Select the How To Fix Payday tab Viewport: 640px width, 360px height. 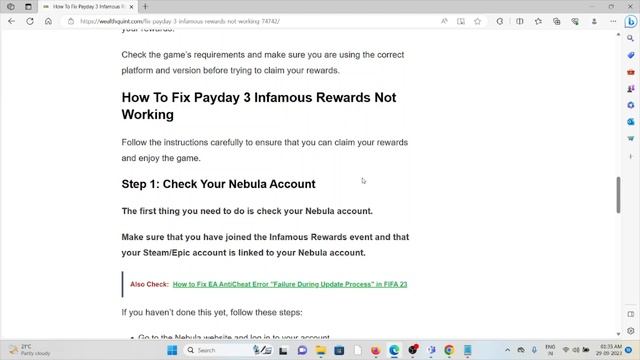click(84, 7)
